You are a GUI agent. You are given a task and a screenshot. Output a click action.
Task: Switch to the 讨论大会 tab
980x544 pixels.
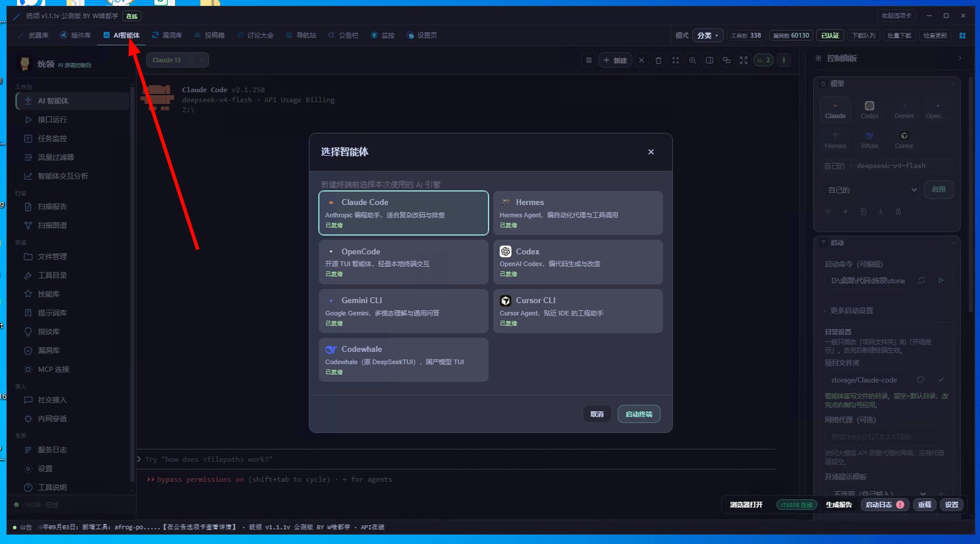tap(255, 35)
